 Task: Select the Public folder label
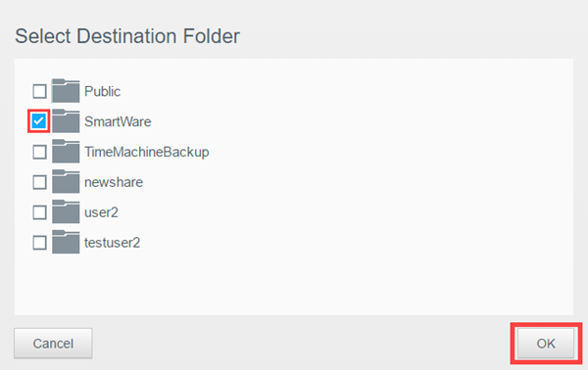click(102, 91)
